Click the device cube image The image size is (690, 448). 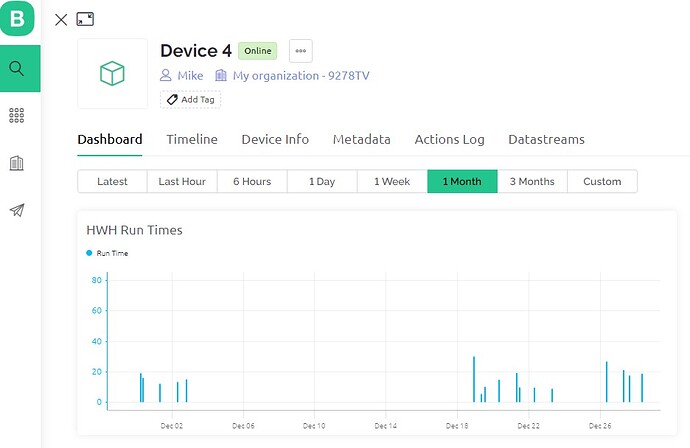pos(112,73)
